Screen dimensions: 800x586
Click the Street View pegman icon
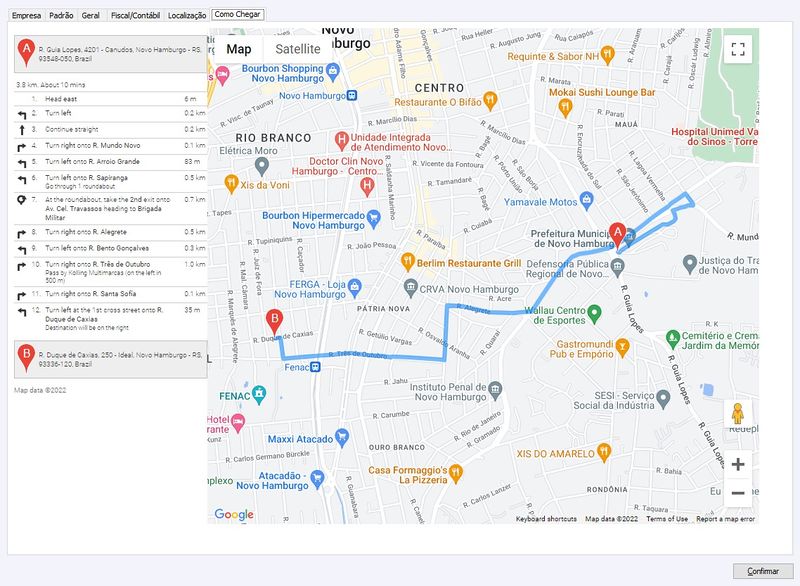click(737, 414)
